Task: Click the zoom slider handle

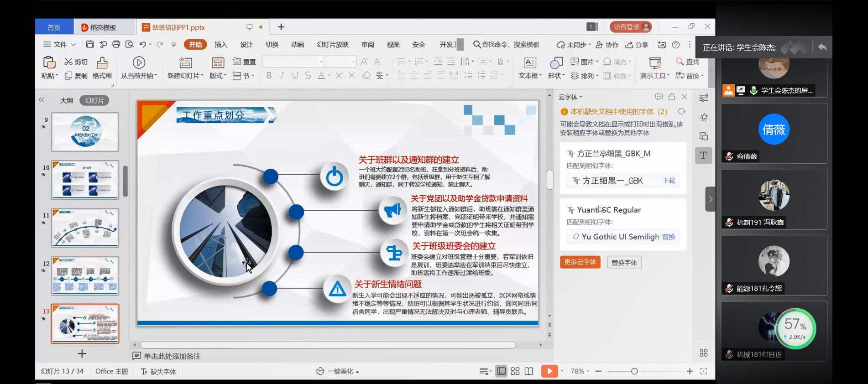Action: tap(634, 371)
